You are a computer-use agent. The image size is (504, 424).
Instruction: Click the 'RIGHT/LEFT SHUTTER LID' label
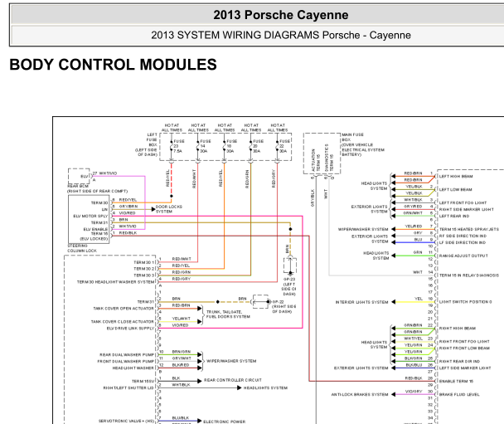tap(128, 387)
